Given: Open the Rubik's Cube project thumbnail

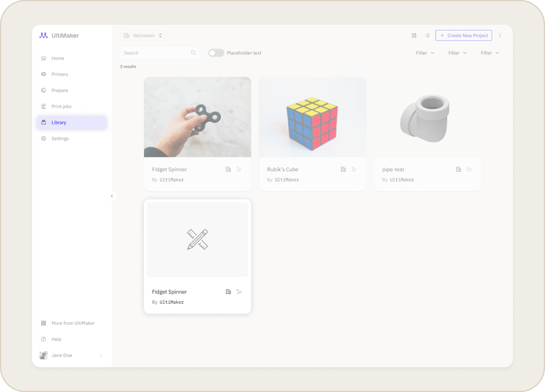Looking at the screenshot, I should point(312,117).
